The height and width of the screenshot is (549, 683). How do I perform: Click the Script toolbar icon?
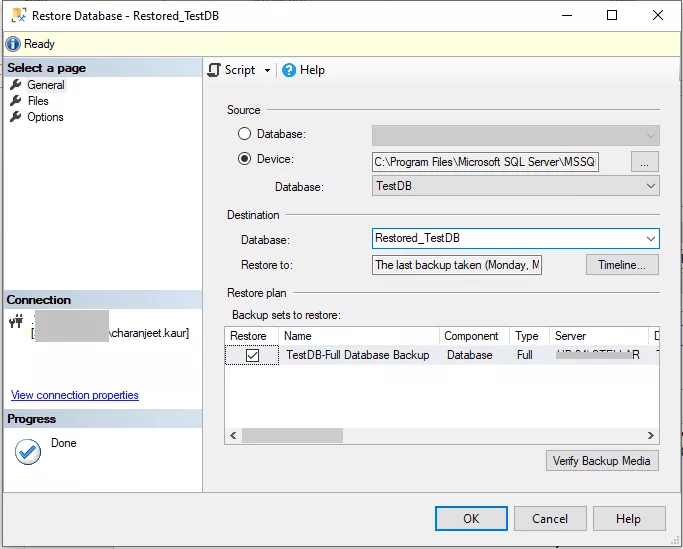point(214,70)
